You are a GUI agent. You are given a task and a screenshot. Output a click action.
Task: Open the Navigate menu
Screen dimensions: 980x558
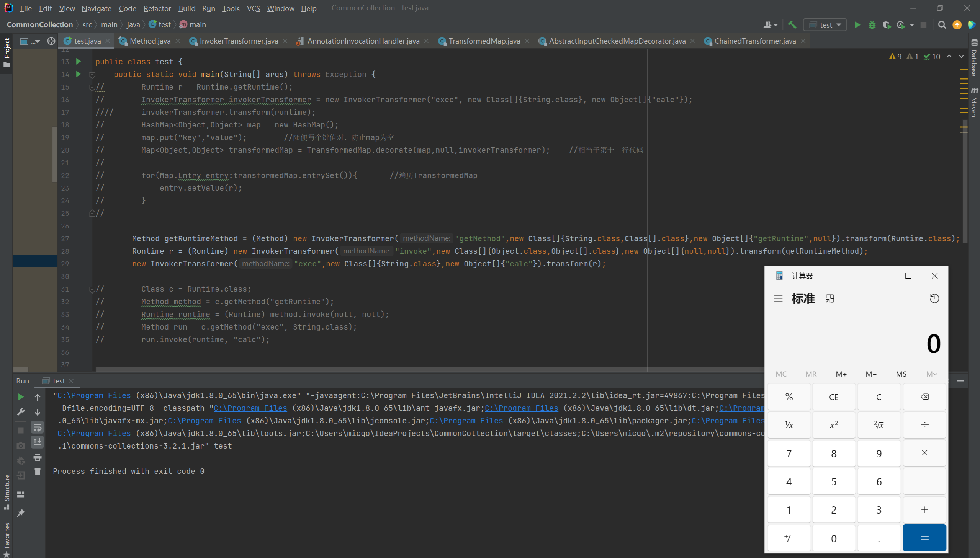(96, 8)
